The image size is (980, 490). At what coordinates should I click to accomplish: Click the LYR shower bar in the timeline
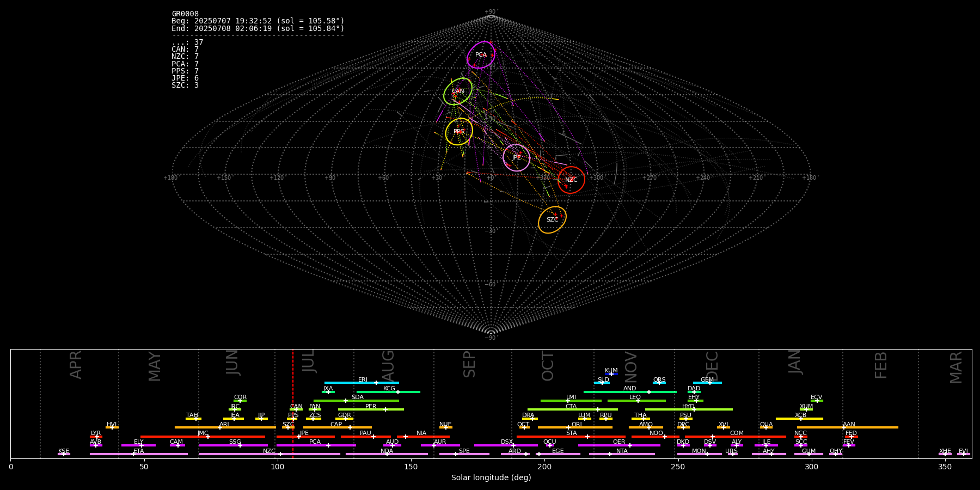point(96,436)
